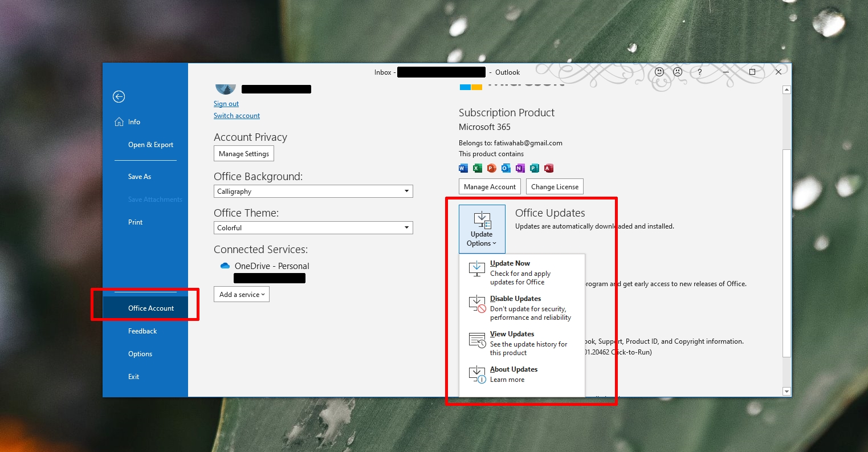Select Disable Updates in the menu
This screenshot has height=452, width=868.
(x=515, y=298)
